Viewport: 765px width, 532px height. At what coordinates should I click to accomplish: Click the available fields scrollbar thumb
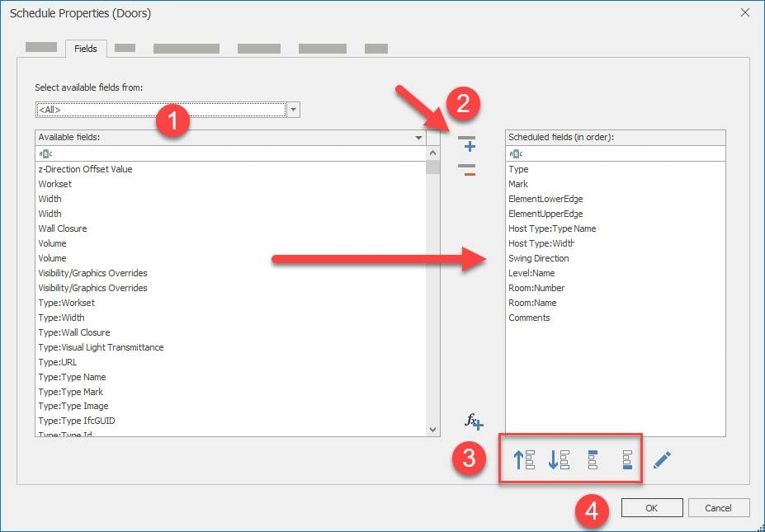pyautogui.click(x=432, y=167)
